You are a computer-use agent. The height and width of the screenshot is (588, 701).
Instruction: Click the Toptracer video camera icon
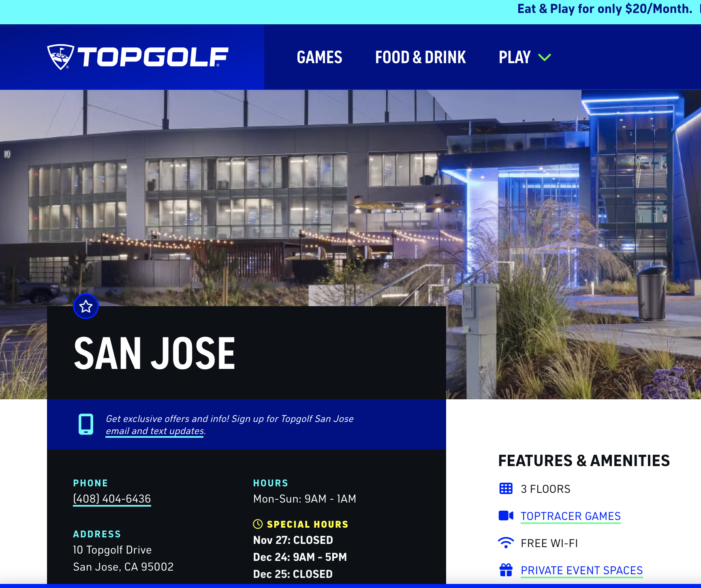[x=506, y=516]
